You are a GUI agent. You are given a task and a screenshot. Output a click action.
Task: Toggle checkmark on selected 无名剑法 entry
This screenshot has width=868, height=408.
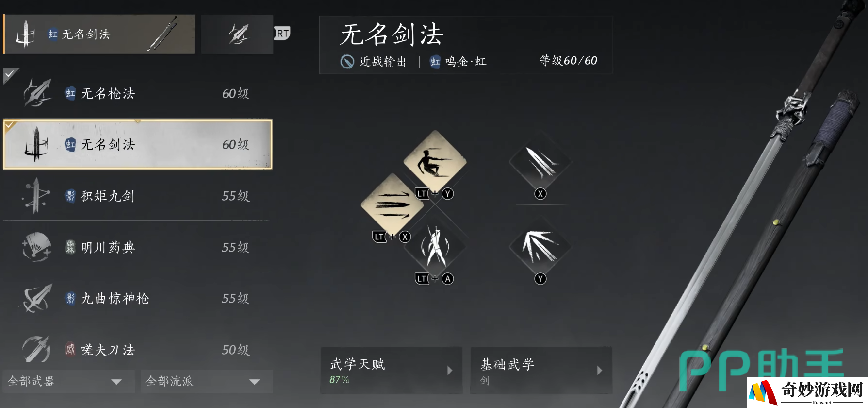[9, 125]
